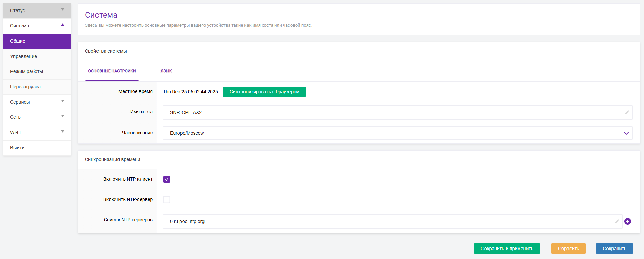
Task: Click the plus icon to add NTP server
Action: [x=627, y=221]
